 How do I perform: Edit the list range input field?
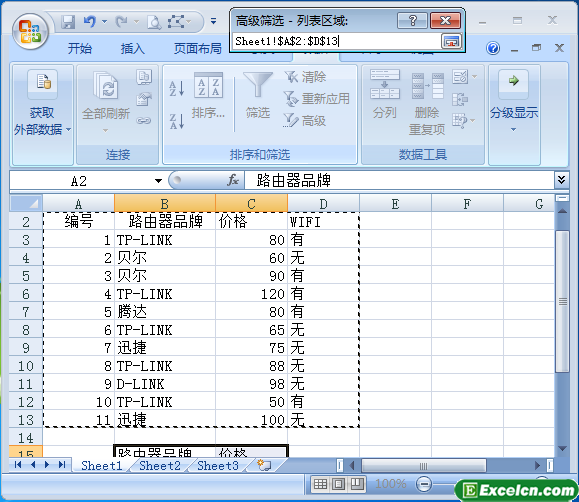tap(336, 41)
